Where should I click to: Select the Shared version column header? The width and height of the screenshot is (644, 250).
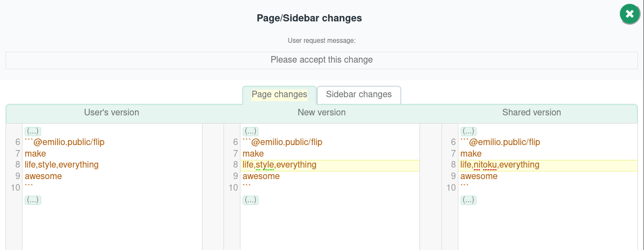(531, 112)
